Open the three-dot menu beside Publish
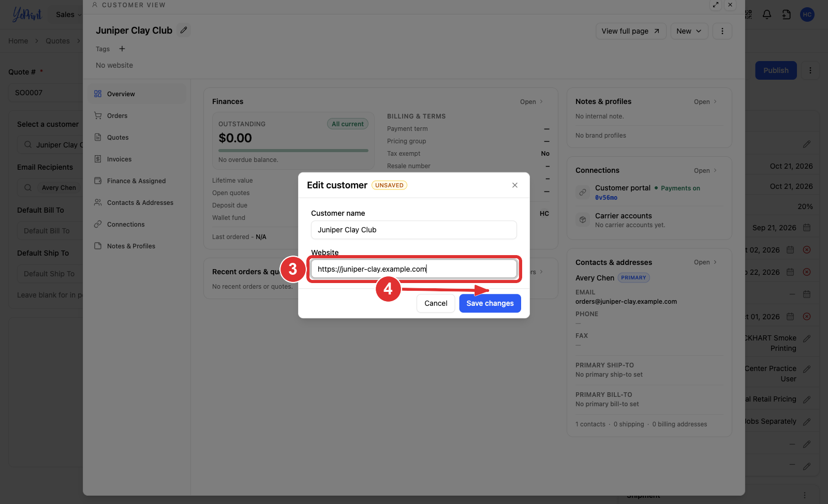 [810, 70]
